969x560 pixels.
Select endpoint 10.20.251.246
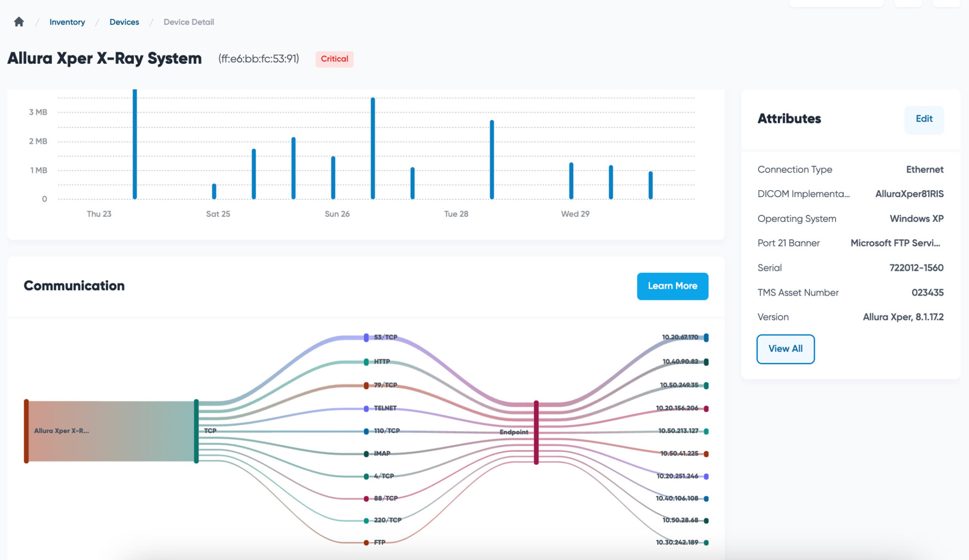(x=706, y=476)
